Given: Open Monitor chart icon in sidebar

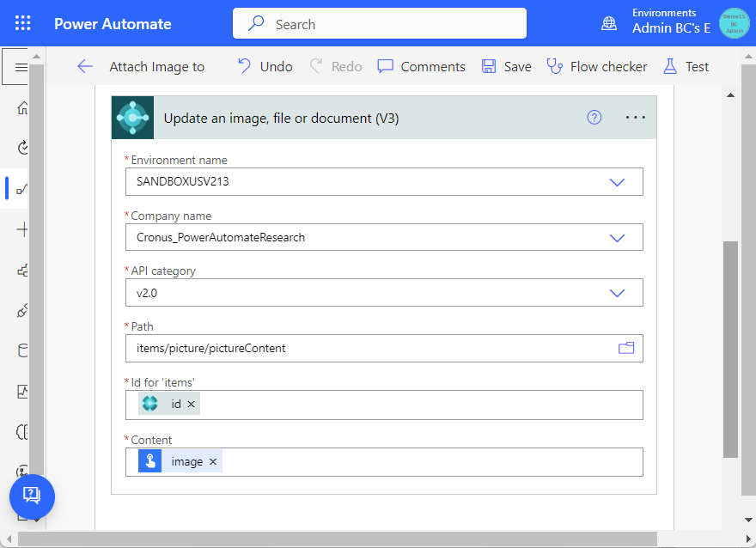Looking at the screenshot, I should pyautogui.click(x=22, y=391).
